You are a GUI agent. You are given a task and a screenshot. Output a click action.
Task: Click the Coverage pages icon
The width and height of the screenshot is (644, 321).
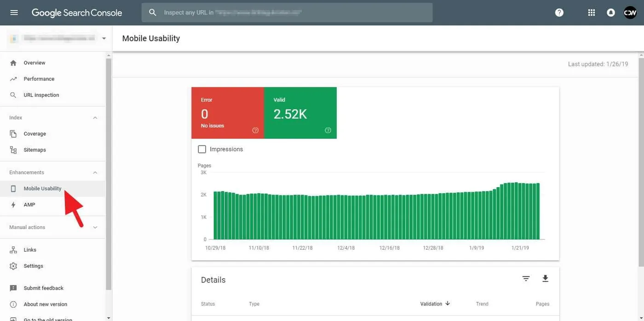[13, 134]
